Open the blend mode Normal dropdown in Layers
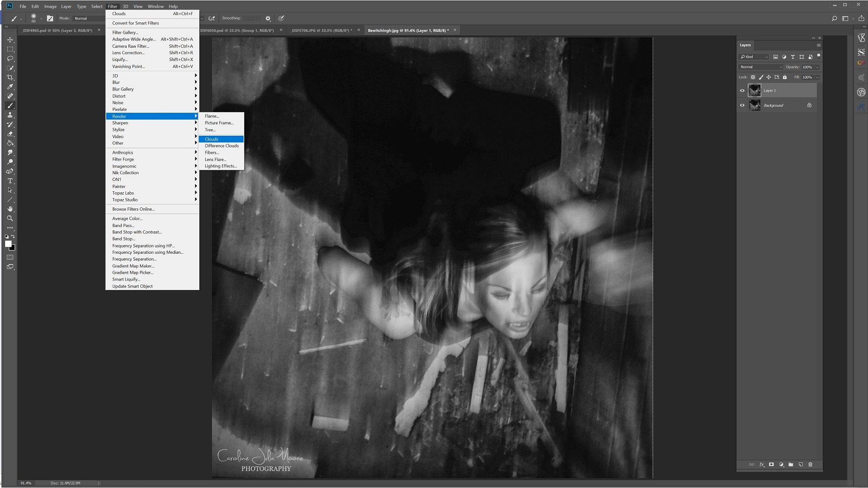The height and width of the screenshot is (488, 868). (761, 67)
